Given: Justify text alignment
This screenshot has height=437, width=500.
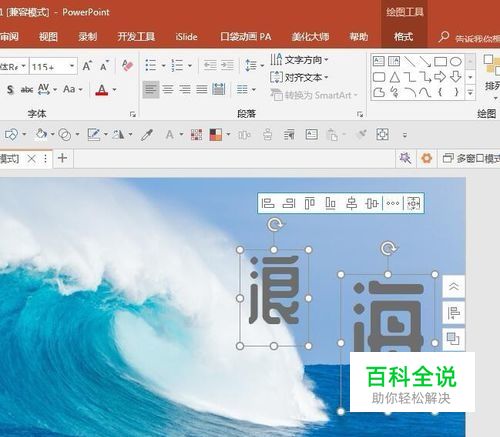Looking at the screenshot, I should 202,89.
